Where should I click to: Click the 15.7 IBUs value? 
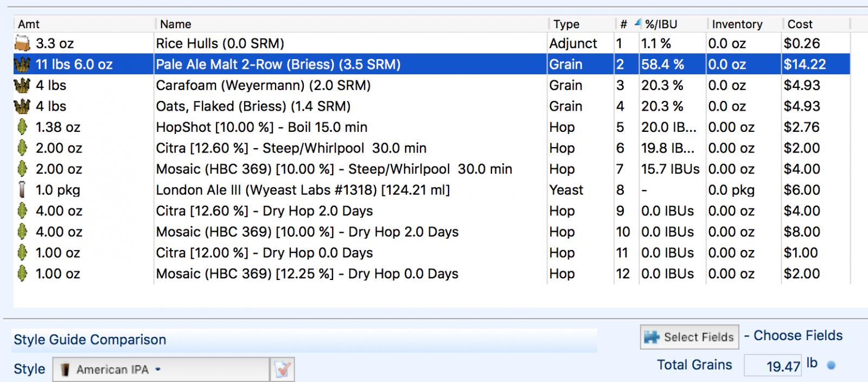(671, 169)
